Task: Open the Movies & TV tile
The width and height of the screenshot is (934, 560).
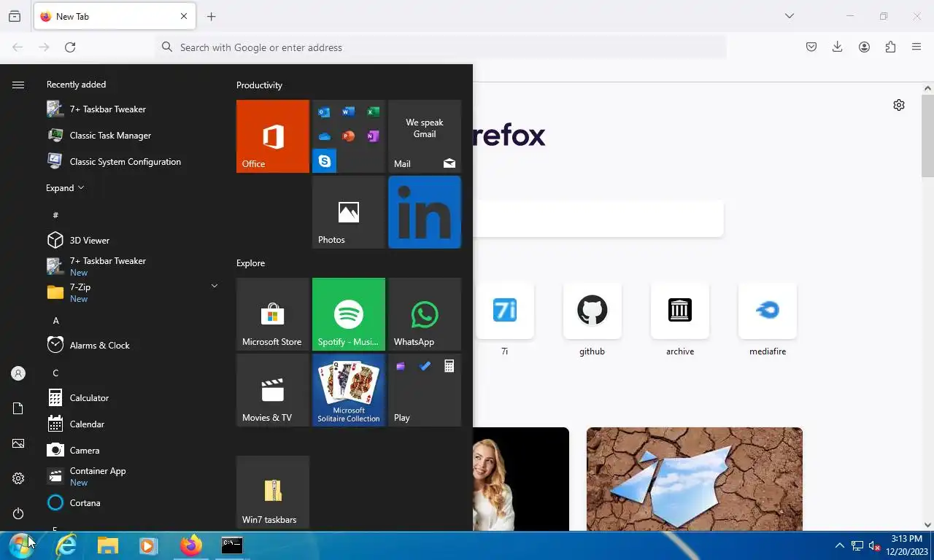Action: 273,390
